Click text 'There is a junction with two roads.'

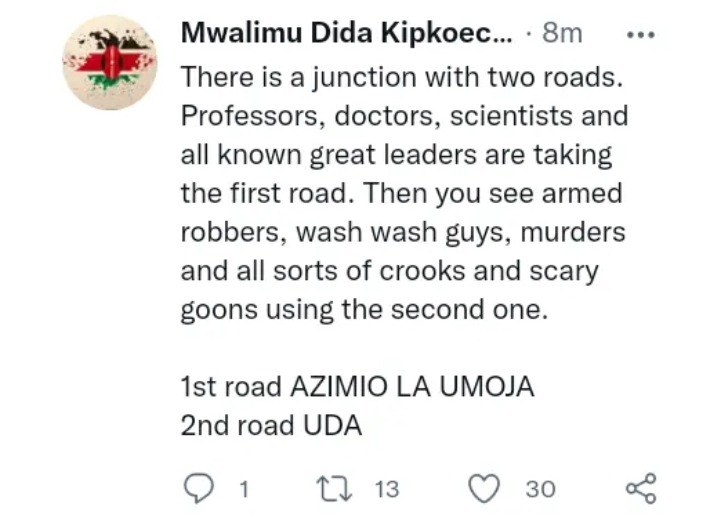[x=402, y=77]
